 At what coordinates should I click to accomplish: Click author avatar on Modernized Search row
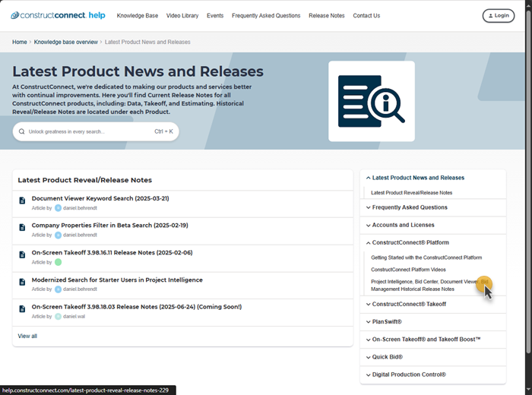(58, 289)
